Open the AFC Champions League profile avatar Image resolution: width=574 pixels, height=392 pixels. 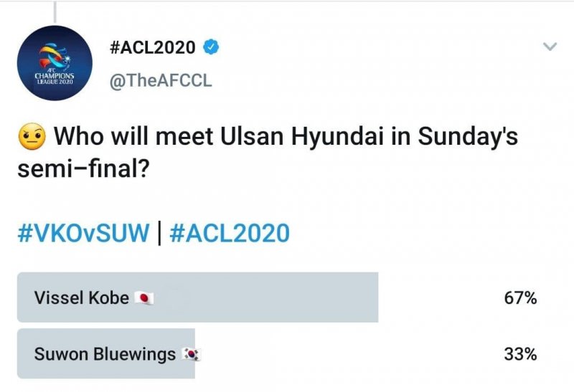click(55, 63)
